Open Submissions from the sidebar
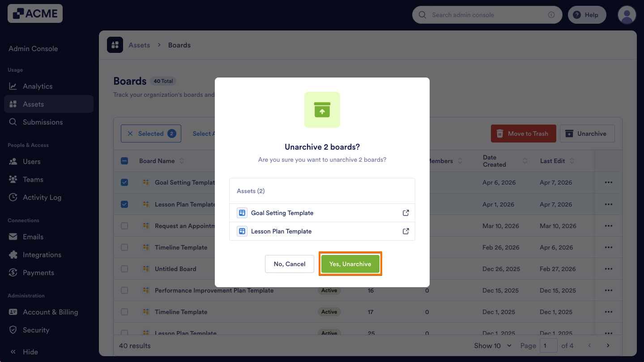Screen dimensions: 644x362 coord(43,122)
